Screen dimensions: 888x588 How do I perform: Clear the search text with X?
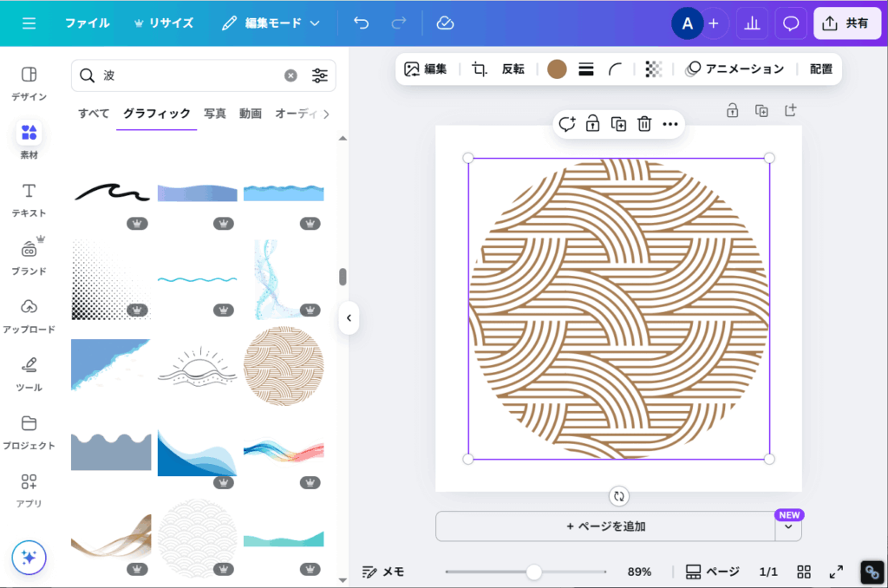click(291, 75)
